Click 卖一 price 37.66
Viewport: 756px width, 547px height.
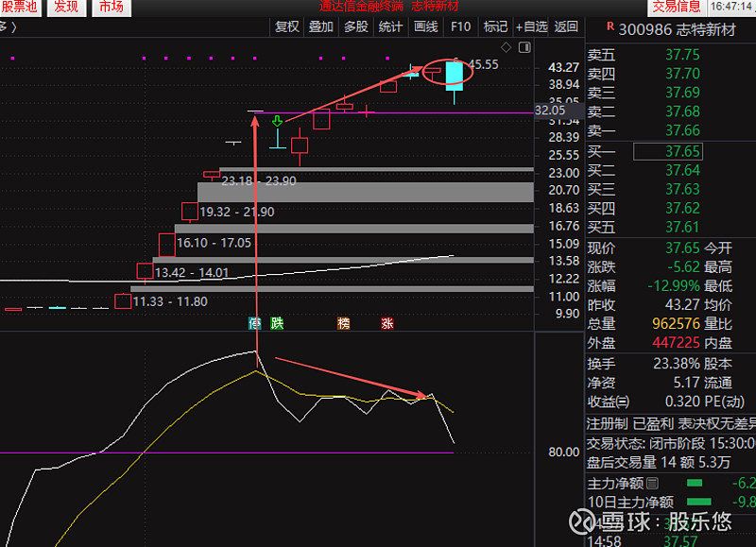(x=682, y=130)
